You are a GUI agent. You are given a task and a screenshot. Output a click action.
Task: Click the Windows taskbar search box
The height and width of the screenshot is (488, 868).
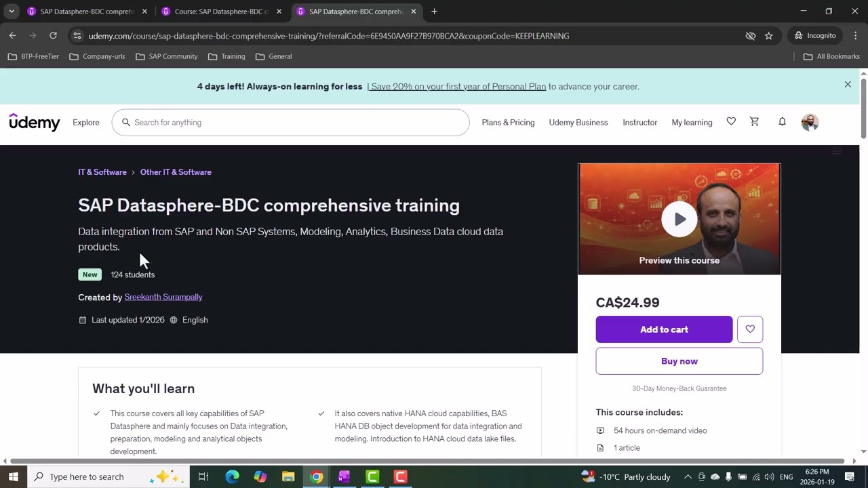[x=107, y=476]
